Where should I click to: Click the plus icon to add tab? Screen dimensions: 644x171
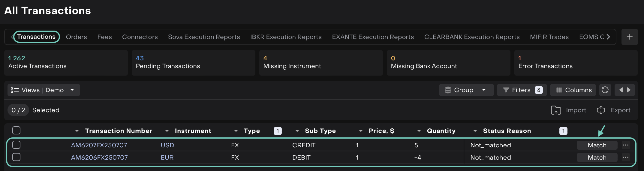click(x=630, y=37)
